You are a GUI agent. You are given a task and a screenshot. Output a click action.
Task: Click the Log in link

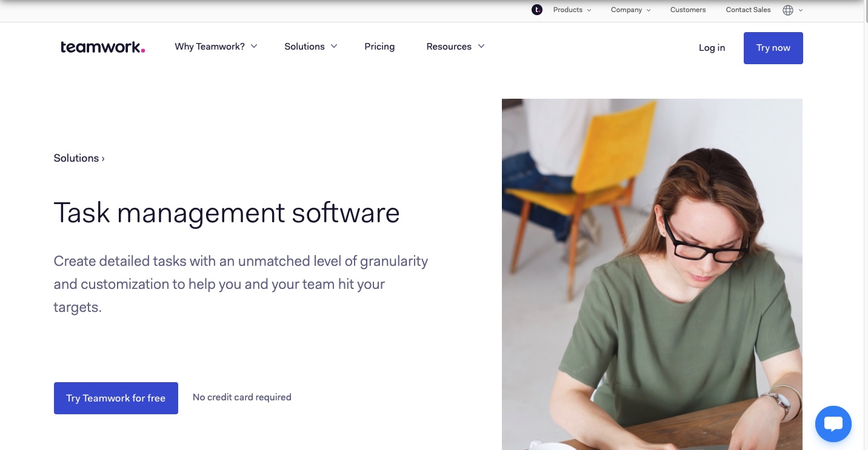712,48
